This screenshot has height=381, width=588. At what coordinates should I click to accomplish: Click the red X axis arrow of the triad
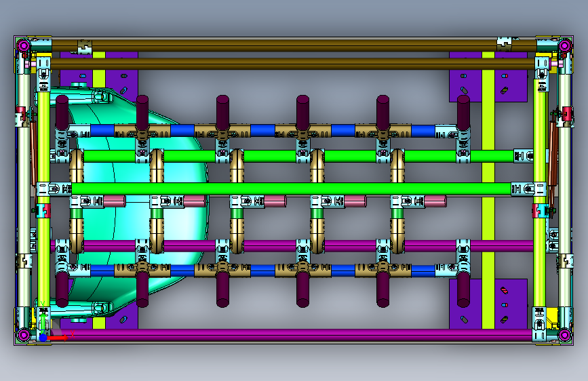pyautogui.click(x=58, y=338)
